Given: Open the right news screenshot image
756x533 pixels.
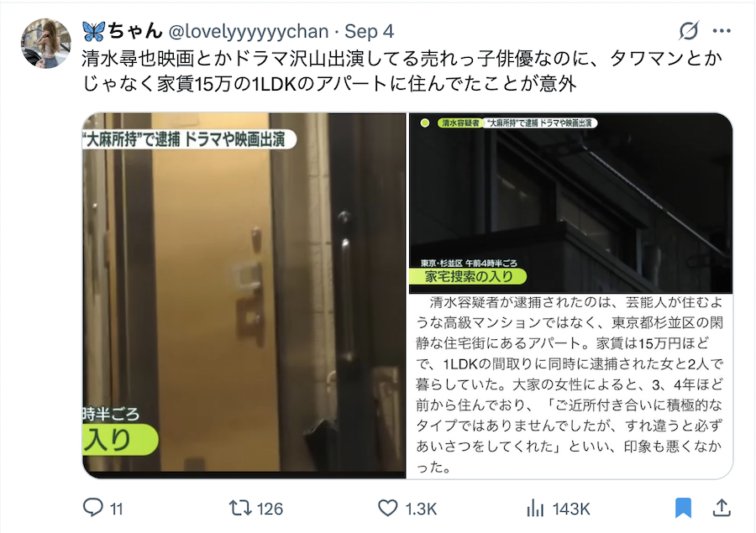Looking at the screenshot, I should click(571, 295).
